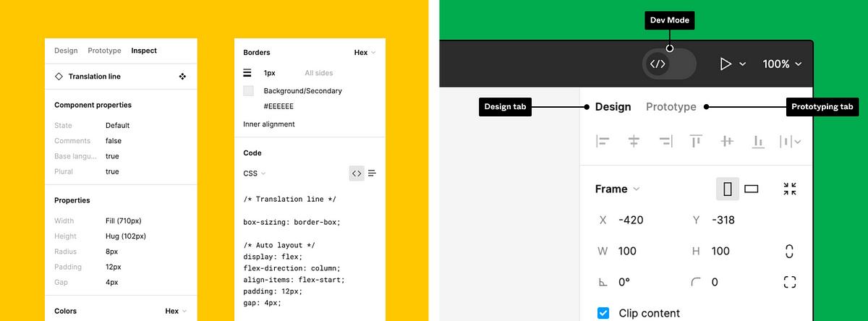Click the align horizontal centers icon
868x321 pixels.
click(634, 142)
